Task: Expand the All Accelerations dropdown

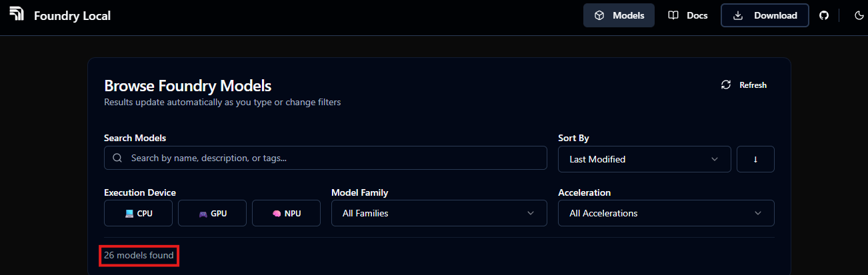Action: (x=666, y=213)
